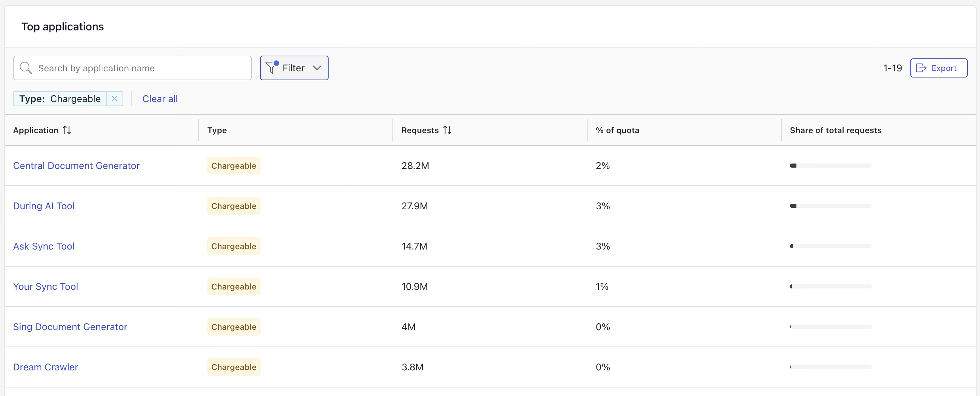Click the funnel filter icon
Image resolution: width=980 pixels, height=396 pixels.
[x=272, y=67]
